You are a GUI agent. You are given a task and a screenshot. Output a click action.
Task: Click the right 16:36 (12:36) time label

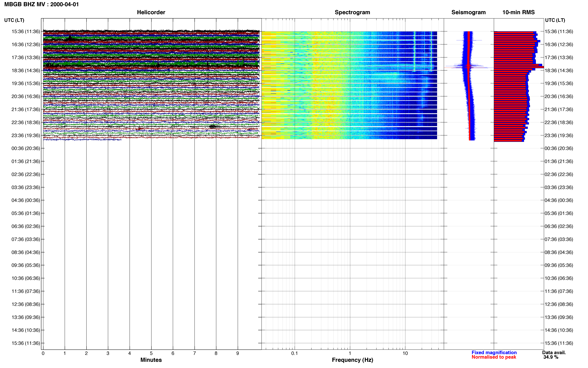(559, 44)
